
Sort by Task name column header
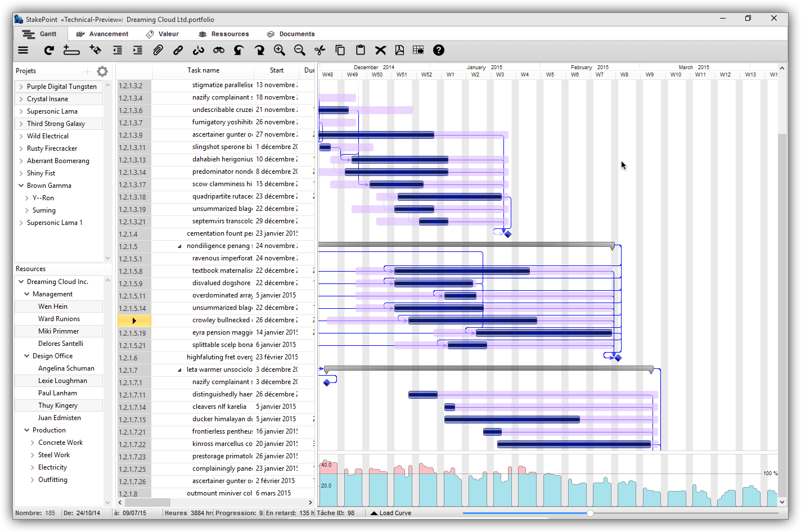pos(203,70)
